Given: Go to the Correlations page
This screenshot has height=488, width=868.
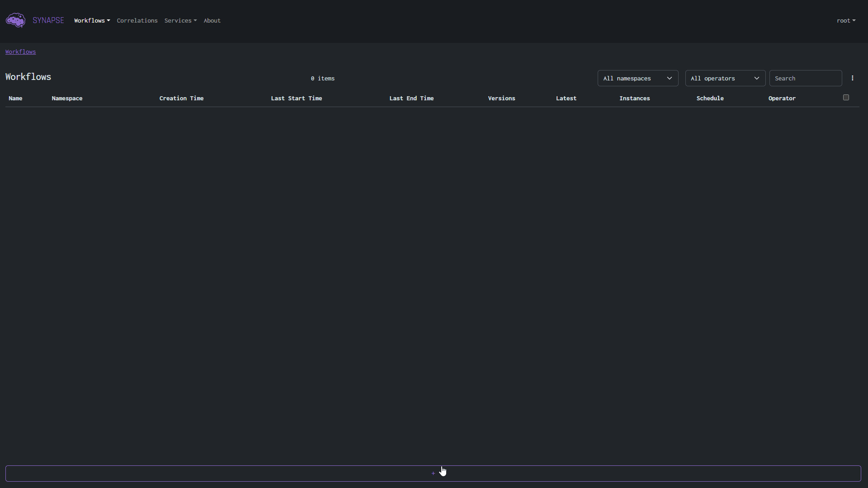Looking at the screenshot, I should point(137,20).
